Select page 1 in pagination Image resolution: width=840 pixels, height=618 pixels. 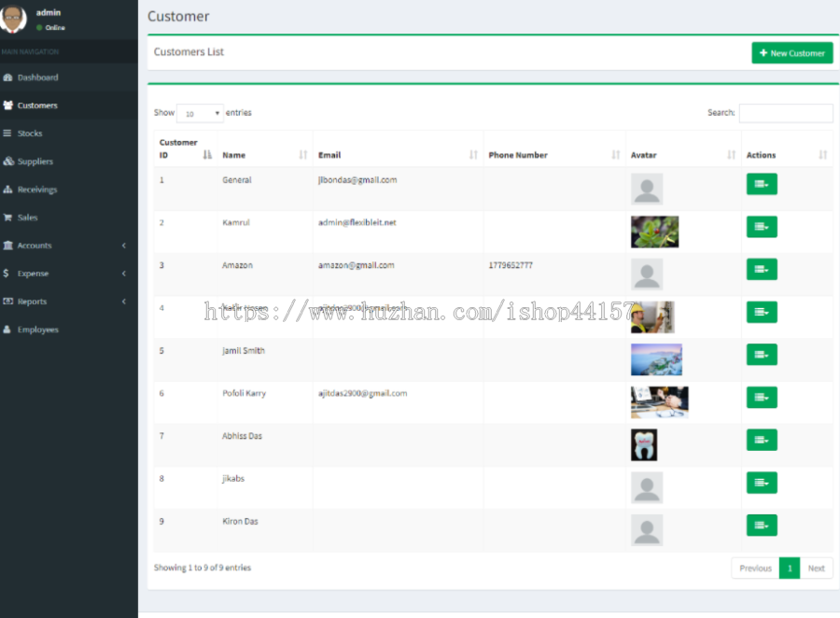(x=790, y=569)
